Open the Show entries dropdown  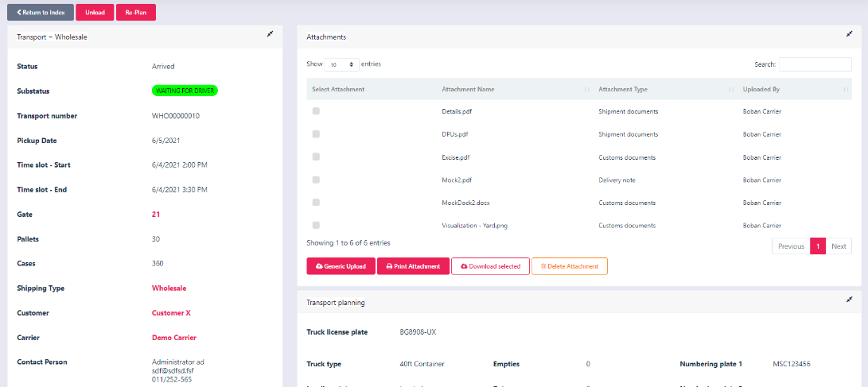pos(341,64)
